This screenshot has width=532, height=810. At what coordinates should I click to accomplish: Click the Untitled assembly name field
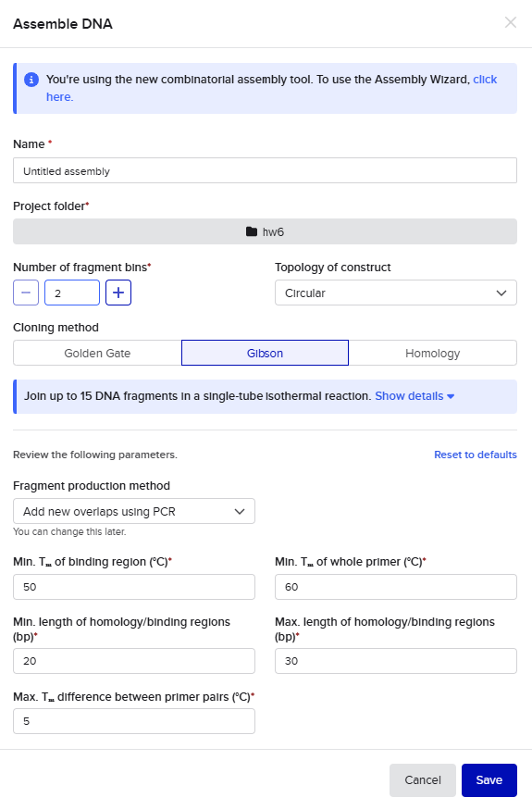[x=265, y=170]
